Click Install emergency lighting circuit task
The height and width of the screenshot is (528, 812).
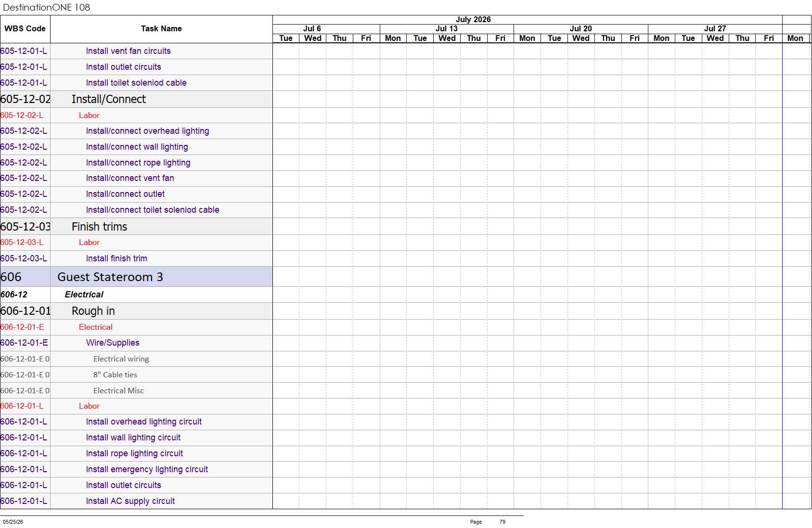(x=147, y=469)
